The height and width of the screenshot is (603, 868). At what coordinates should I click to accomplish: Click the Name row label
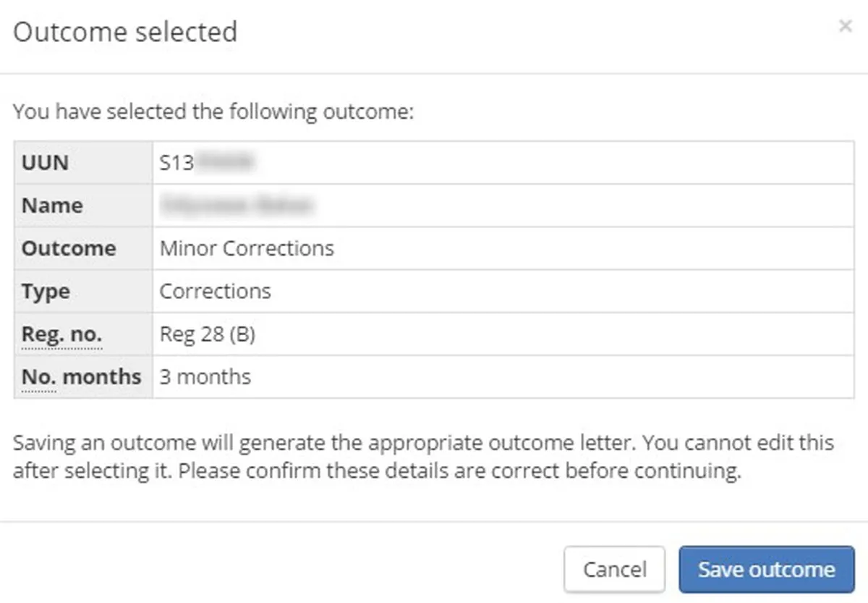tap(51, 205)
